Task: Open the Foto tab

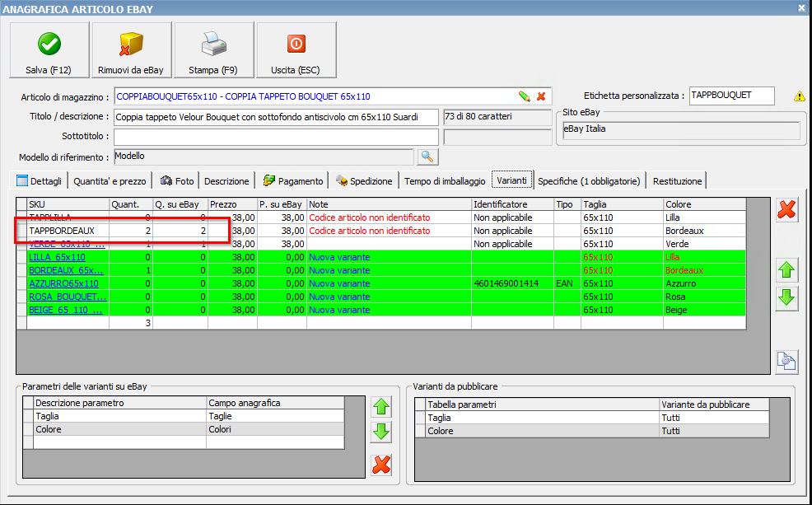Action: (177, 181)
